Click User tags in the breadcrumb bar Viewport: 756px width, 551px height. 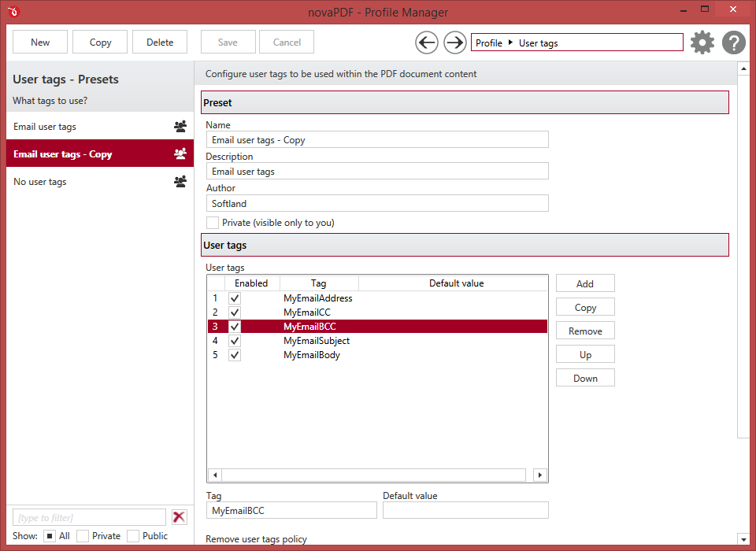[x=538, y=43]
